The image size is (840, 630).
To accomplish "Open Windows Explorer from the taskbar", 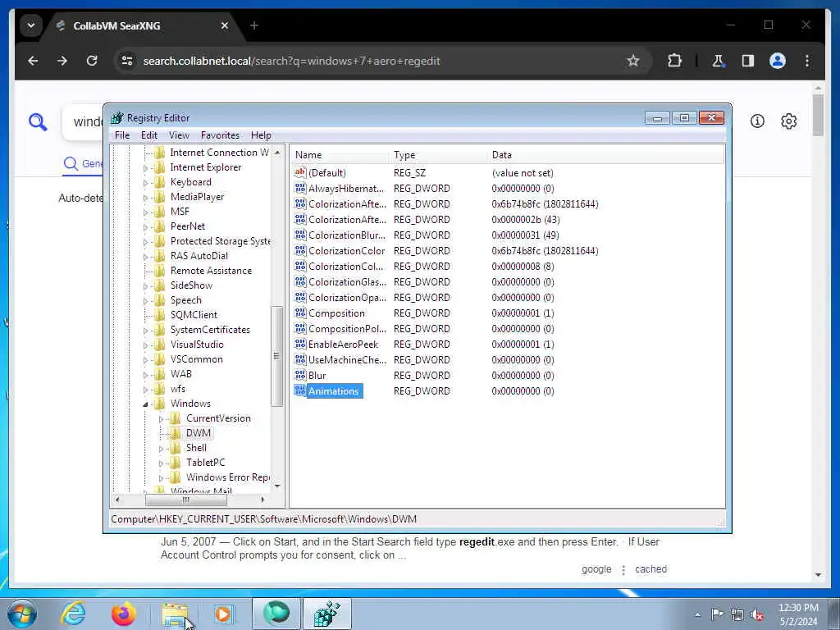I will (x=175, y=614).
